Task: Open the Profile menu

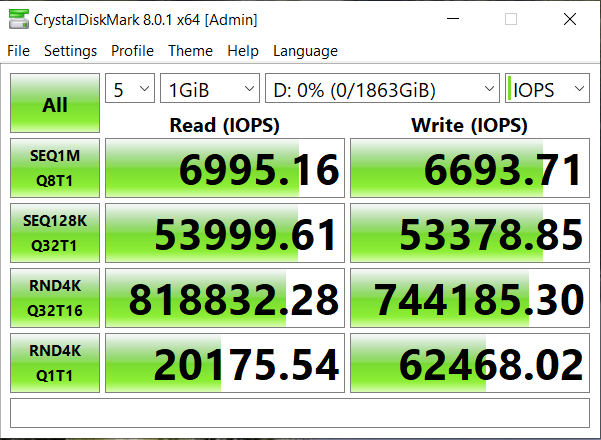Action: coord(132,51)
